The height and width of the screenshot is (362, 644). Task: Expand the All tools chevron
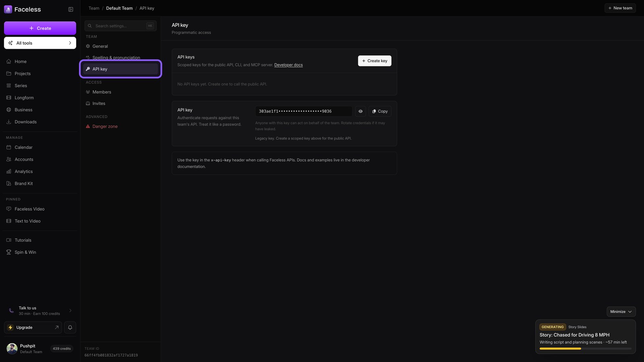point(70,43)
